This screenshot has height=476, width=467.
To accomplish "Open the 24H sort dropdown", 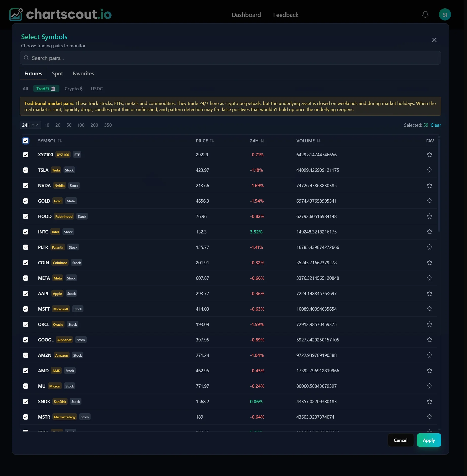I will point(30,125).
